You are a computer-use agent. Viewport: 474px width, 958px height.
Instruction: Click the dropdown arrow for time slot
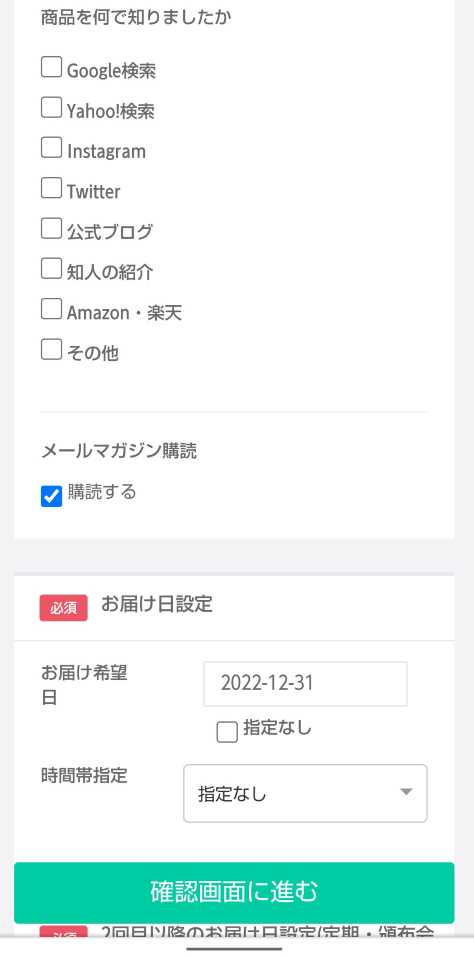click(406, 792)
